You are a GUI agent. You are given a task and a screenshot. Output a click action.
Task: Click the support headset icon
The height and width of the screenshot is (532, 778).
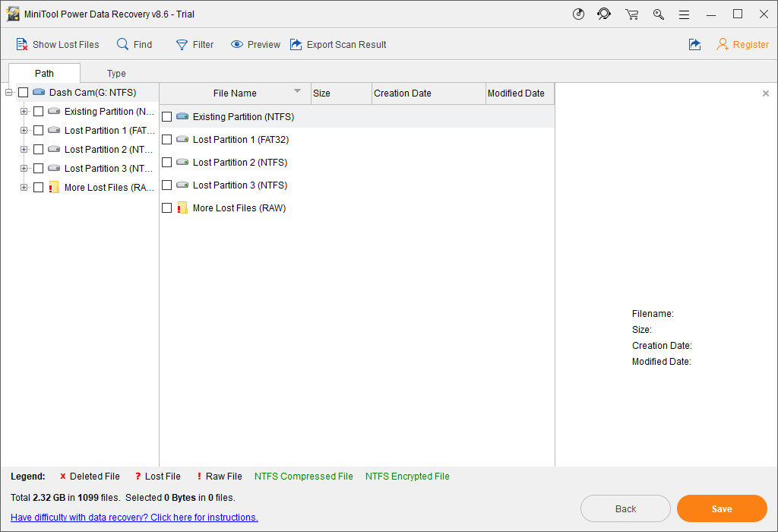pyautogui.click(x=604, y=14)
